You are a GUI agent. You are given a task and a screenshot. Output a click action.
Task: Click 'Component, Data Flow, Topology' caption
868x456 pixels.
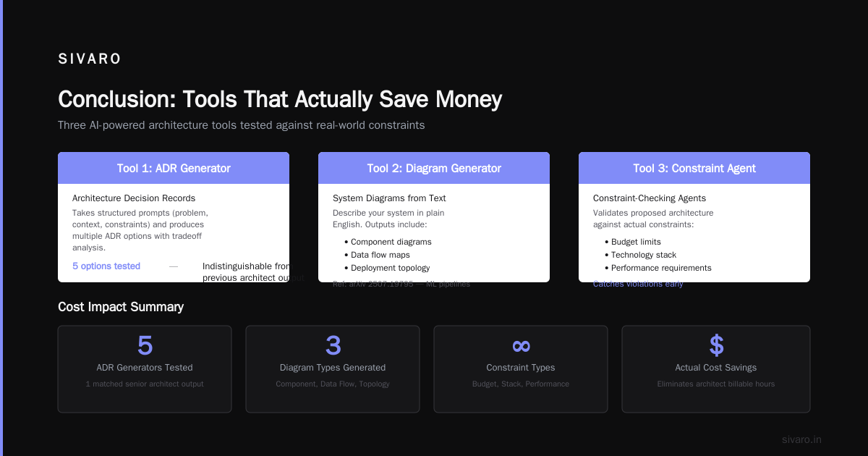(333, 384)
